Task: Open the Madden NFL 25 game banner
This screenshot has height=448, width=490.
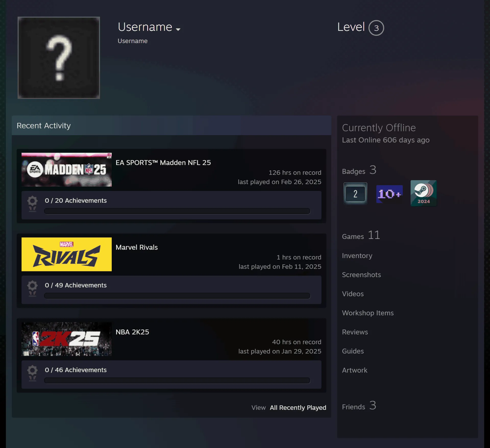Action: 67,170
